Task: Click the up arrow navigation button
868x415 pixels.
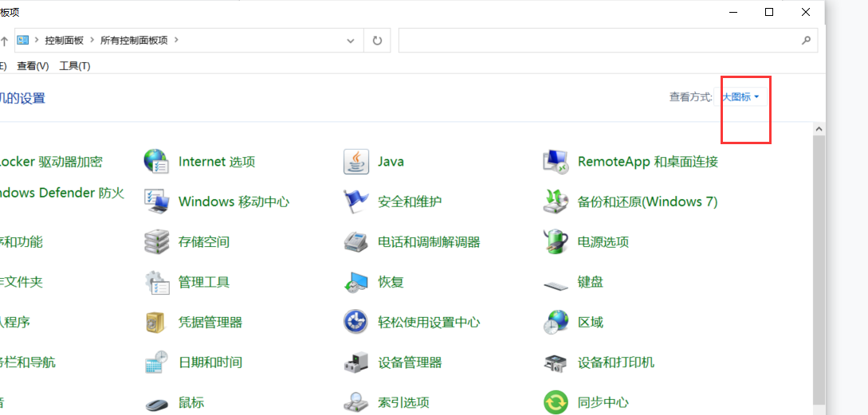Action: [x=5, y=41]
